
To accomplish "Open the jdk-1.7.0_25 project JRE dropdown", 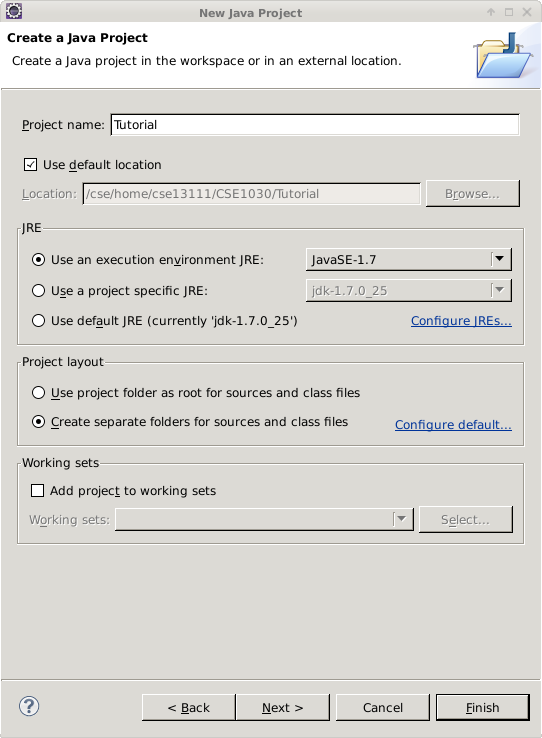I will 408,290.
